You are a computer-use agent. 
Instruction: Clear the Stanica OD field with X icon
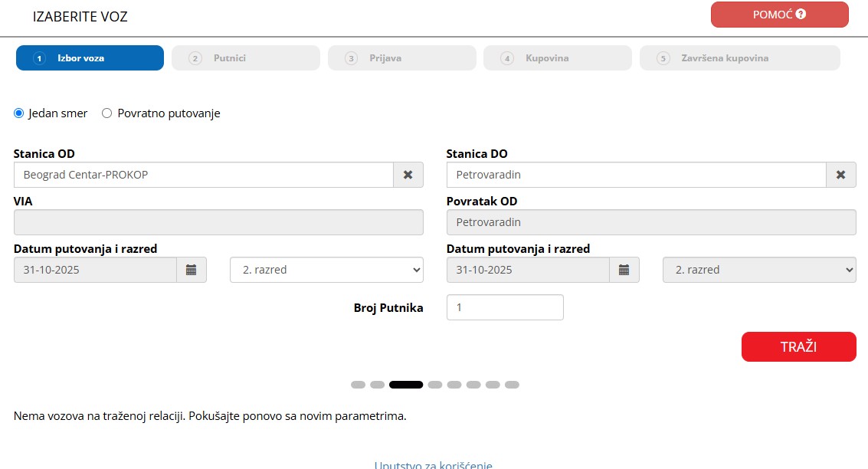pos(408,175)
